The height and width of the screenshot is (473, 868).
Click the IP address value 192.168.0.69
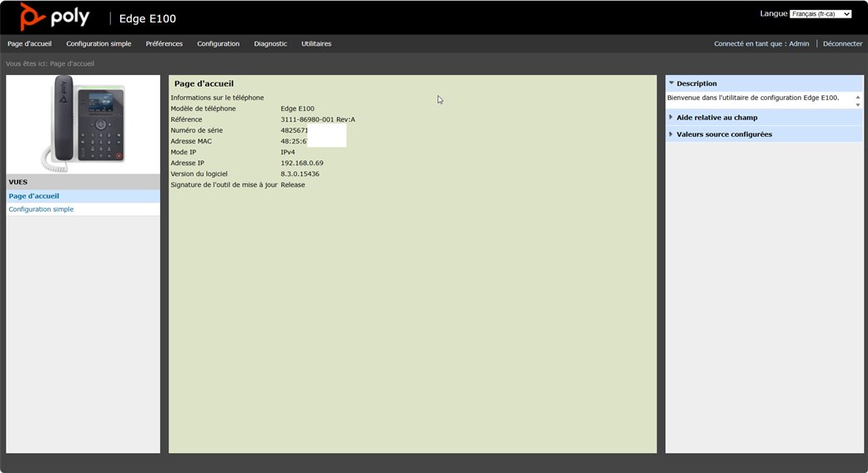click(x=301, y=164)
